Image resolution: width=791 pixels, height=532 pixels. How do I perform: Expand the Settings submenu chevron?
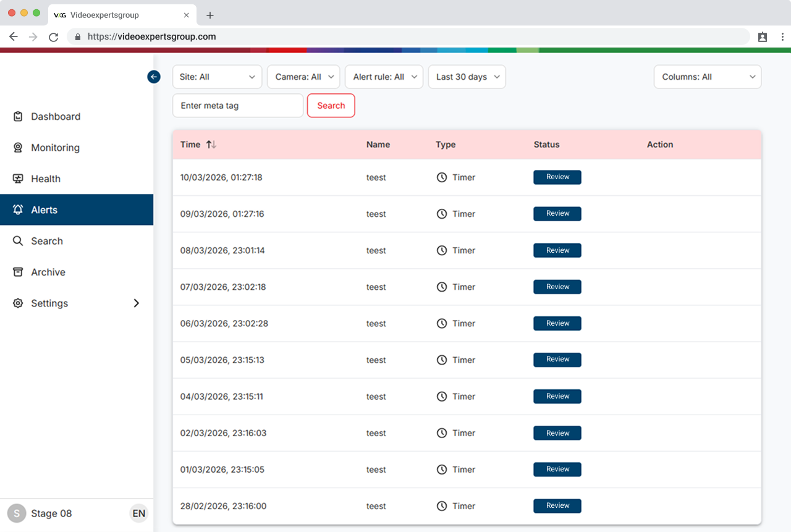(x=137, y=303)
